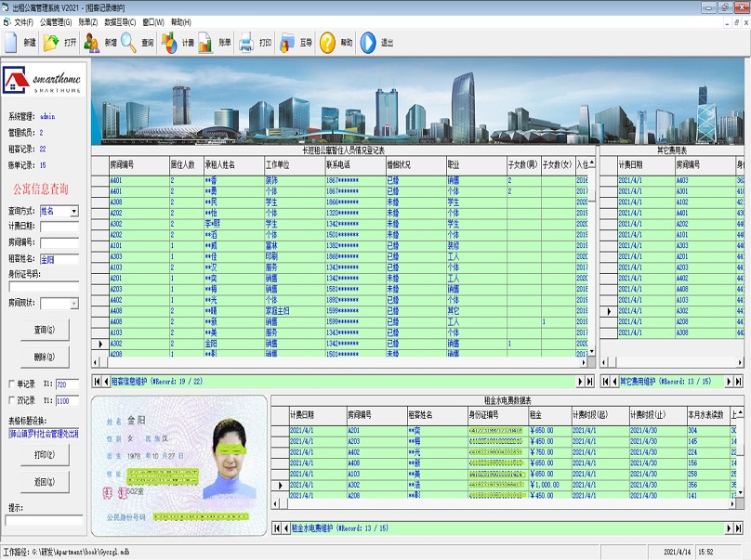
Task: Go to next record in 租金水电费维护 navigator
Action: coord(729,528)
